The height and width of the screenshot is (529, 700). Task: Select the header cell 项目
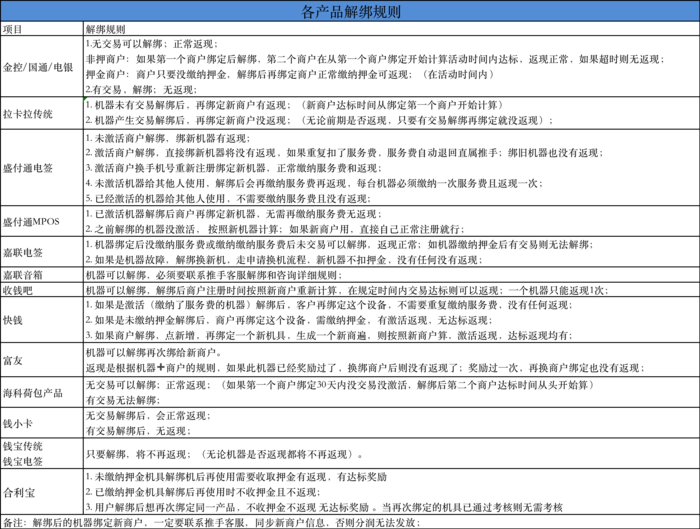point(42,29)
